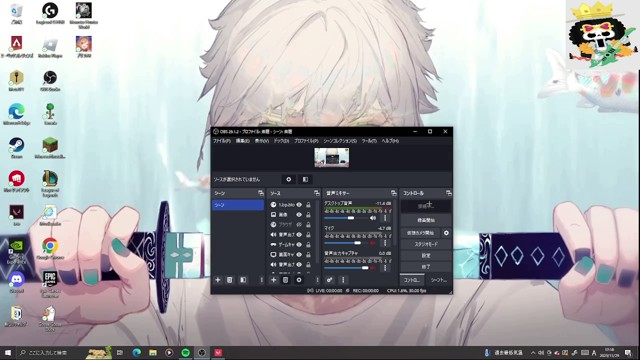The image size is (640, 360).
Task: Open the Edit menu in OBS
Action: (x=242, y=141)
